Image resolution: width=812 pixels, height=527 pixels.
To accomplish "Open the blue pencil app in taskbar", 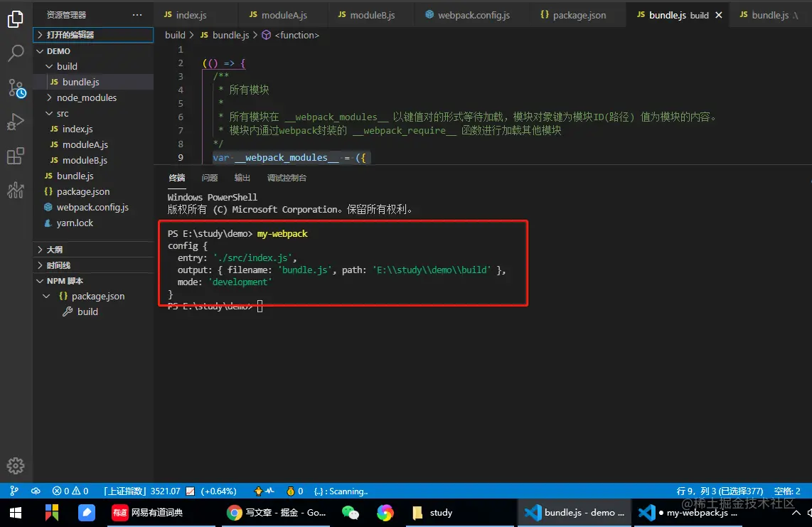I will 87,513.
